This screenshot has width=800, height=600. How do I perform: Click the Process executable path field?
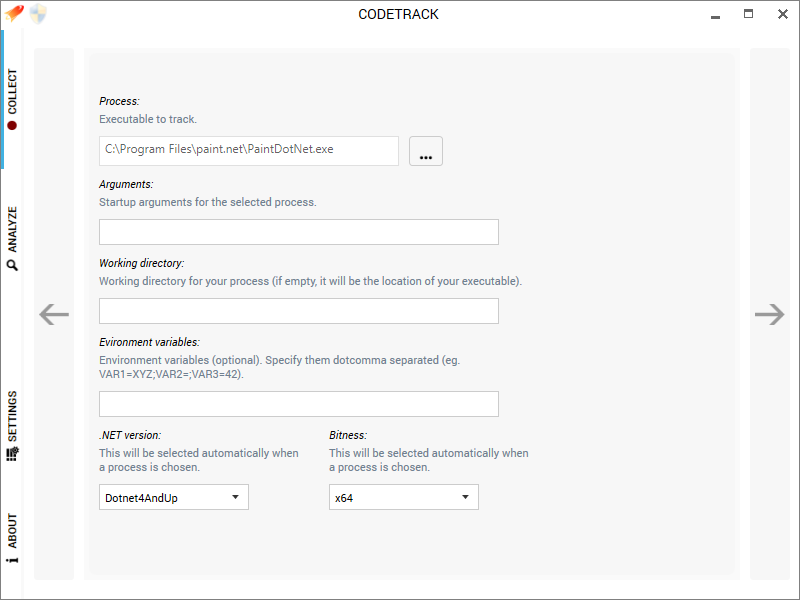coord(249,151)
